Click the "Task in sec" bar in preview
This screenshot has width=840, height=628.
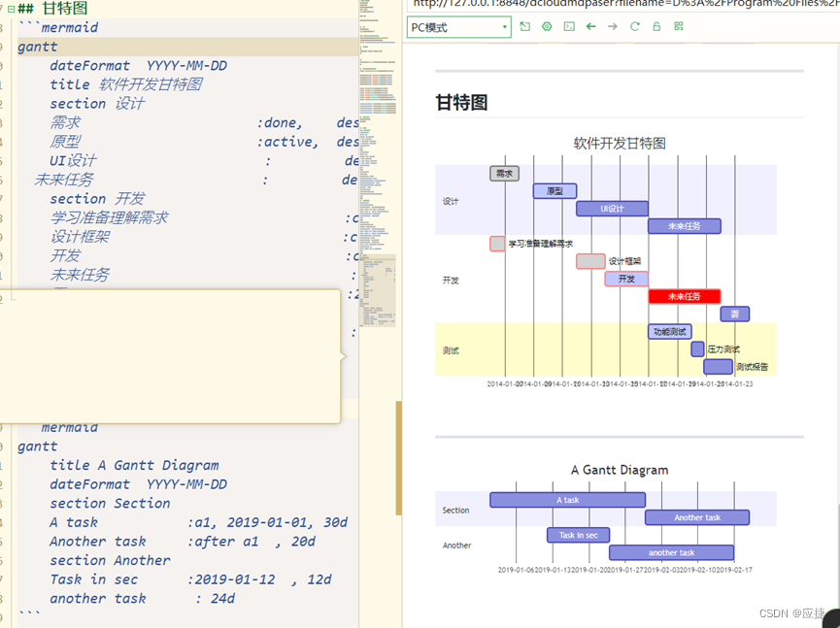[x=578, y=536]
